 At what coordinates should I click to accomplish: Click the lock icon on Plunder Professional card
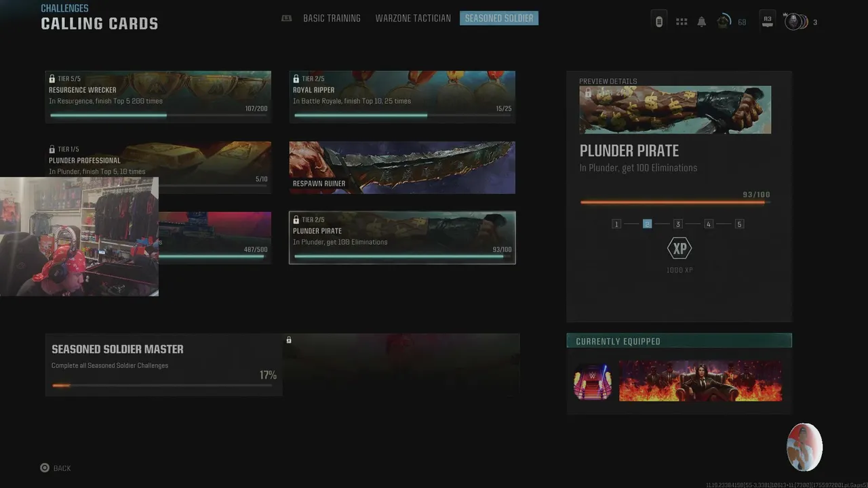(x=52, y=149)
